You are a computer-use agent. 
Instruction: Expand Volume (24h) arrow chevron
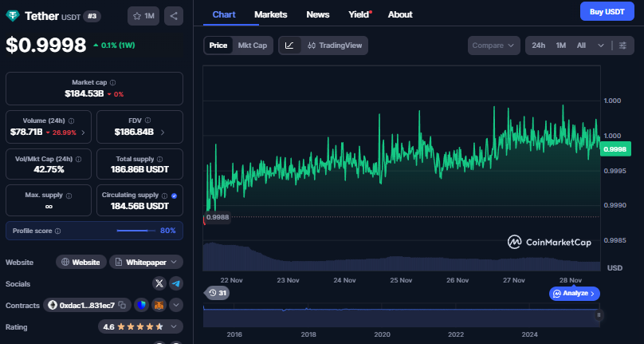tap(84, 132)
